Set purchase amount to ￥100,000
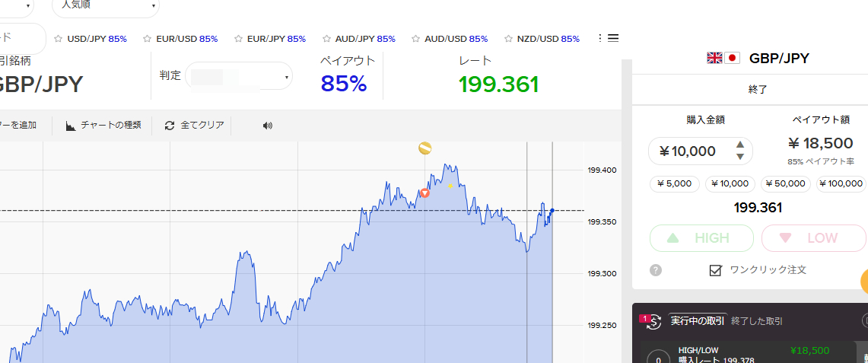This screenshot has width=868, height=363. 841,183
